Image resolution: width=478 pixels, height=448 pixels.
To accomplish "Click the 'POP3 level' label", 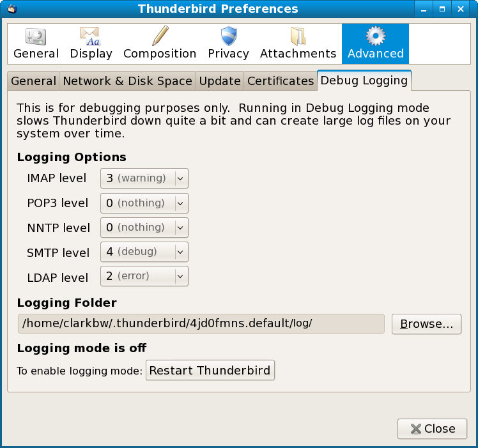I will pyautogui.click(x=58, y=203).
